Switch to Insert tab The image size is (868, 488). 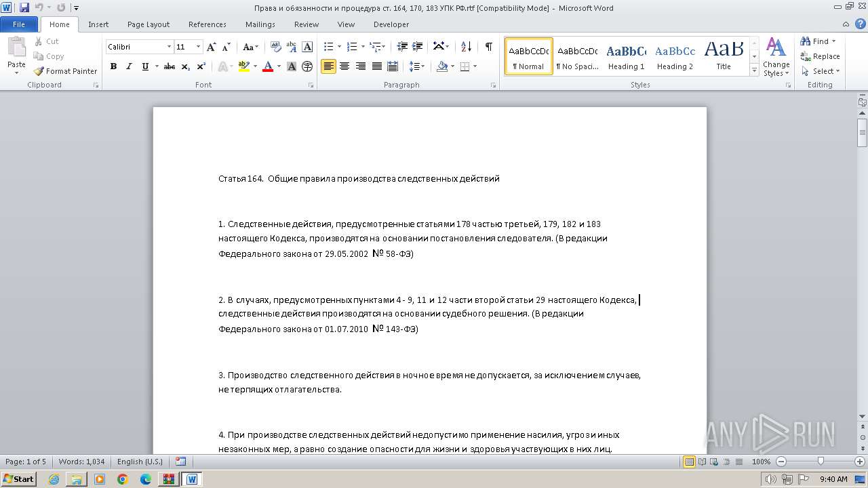[98, 24]
